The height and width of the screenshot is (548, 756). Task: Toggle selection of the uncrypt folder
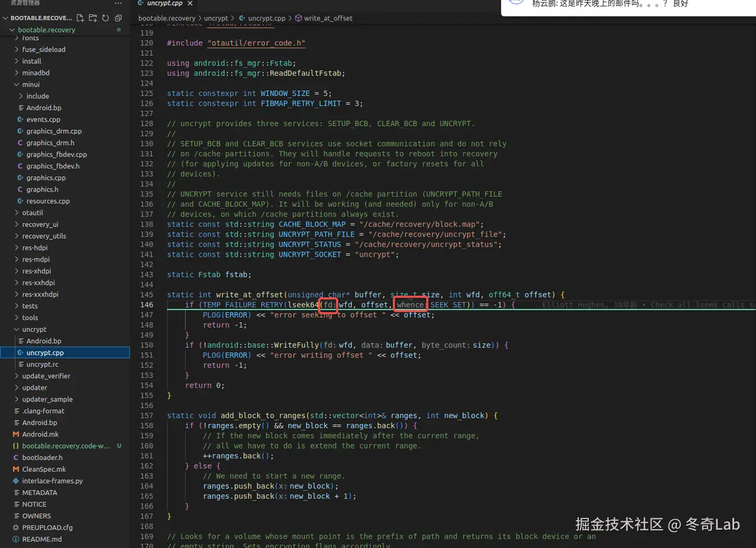pyautogui.click(x=32, y=329)
